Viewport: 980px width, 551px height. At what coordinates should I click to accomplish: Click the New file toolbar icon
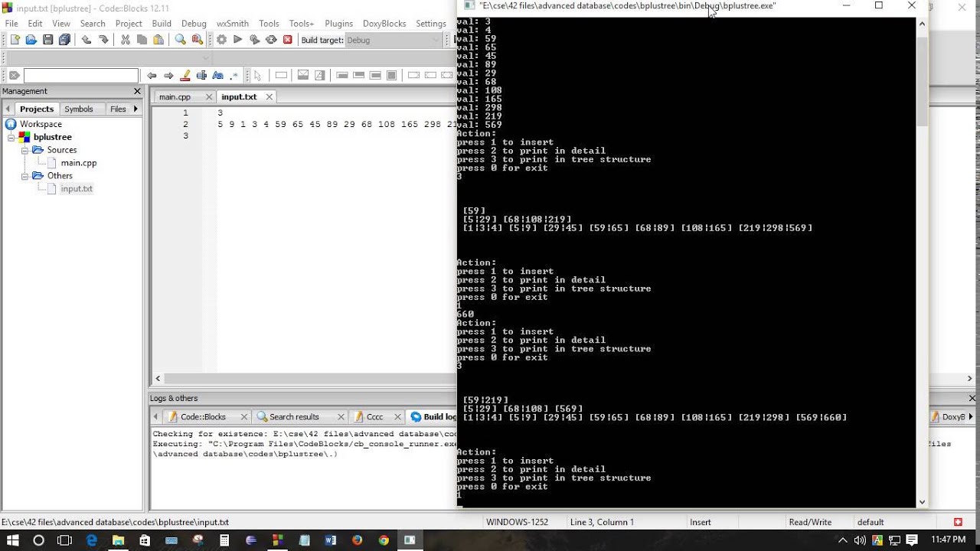click(15, 40)
